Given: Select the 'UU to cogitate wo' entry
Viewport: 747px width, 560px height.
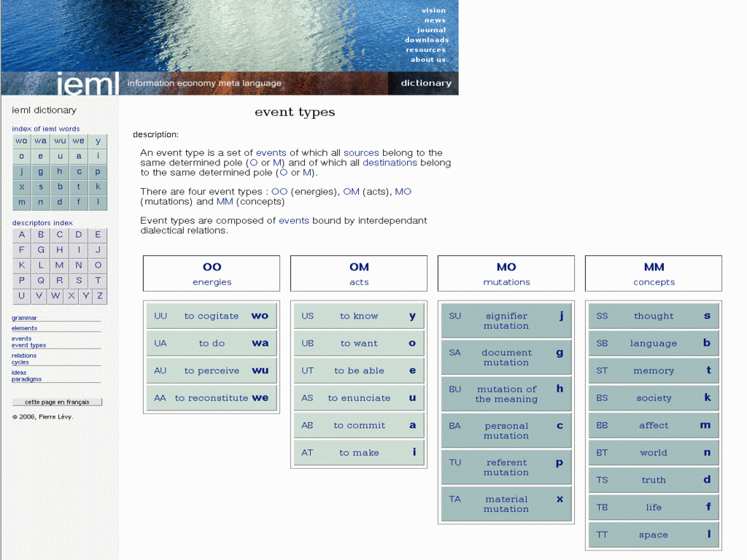Looking at the screenshot, I should (x=212, y=316).
